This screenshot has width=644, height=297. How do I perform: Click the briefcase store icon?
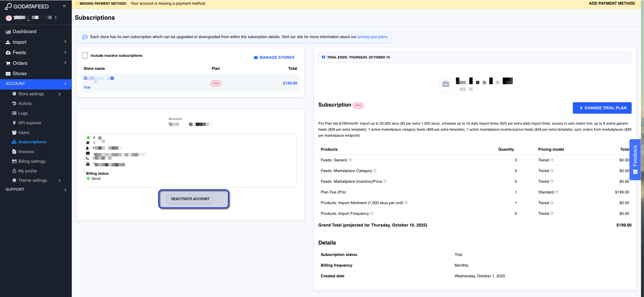[x=446, y=85]
